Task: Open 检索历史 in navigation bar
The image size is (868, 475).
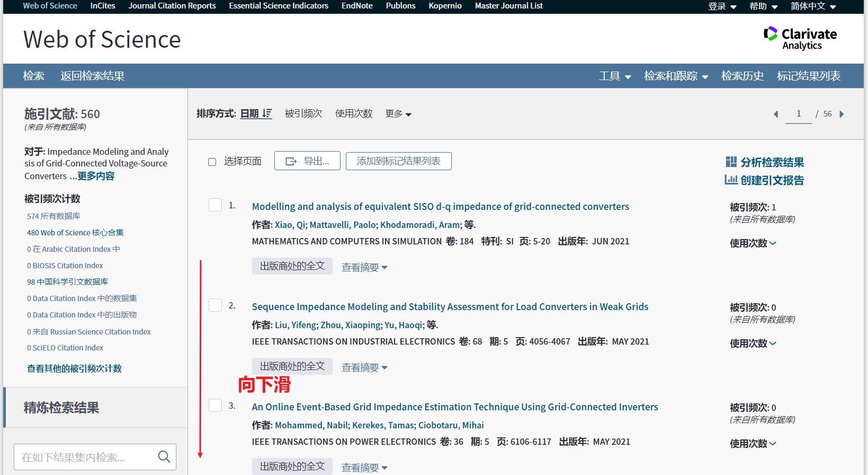Action: click(x=742, y=76)
